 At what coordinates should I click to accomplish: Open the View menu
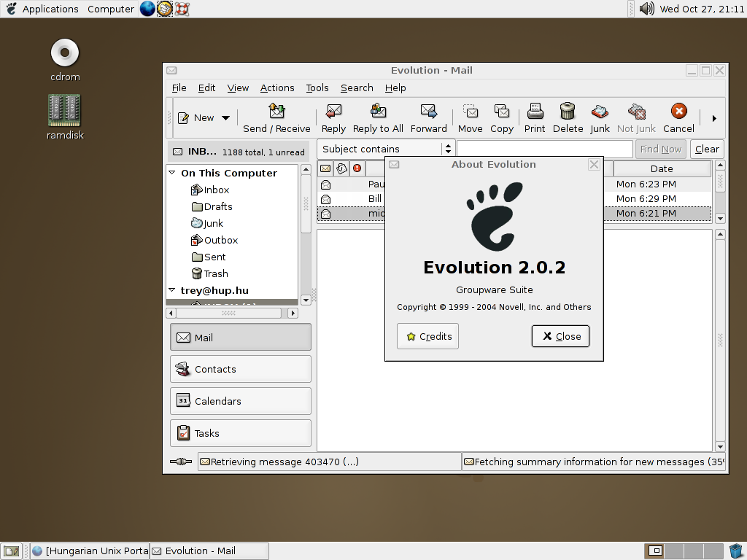[238, 88]
